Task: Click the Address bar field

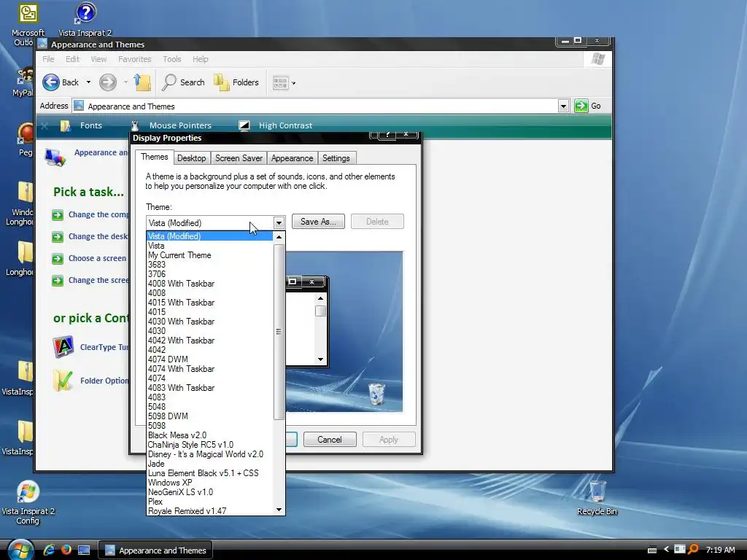Action: click(x=314, y=106)
